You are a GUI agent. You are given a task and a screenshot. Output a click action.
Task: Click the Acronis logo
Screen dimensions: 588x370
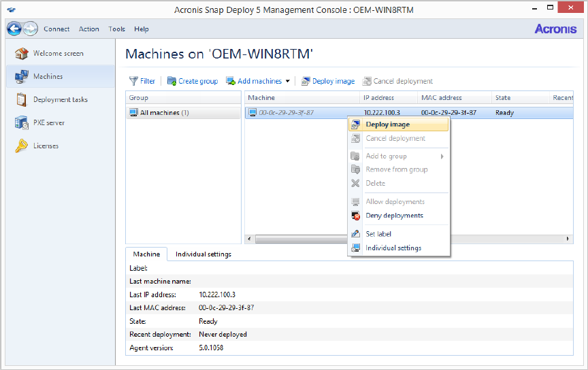click(555, 29)
